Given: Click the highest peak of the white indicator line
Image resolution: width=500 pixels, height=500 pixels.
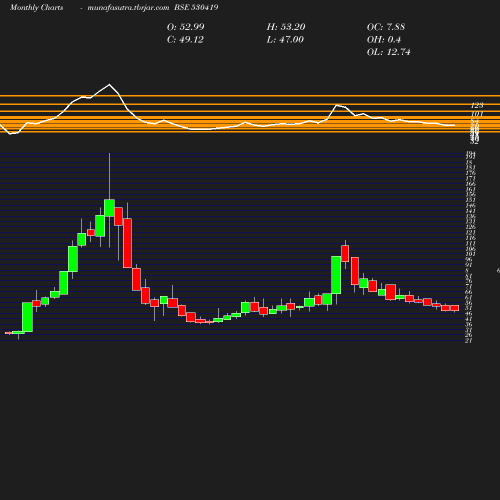Looking at the screenshot, I should [x=109, y=84].
